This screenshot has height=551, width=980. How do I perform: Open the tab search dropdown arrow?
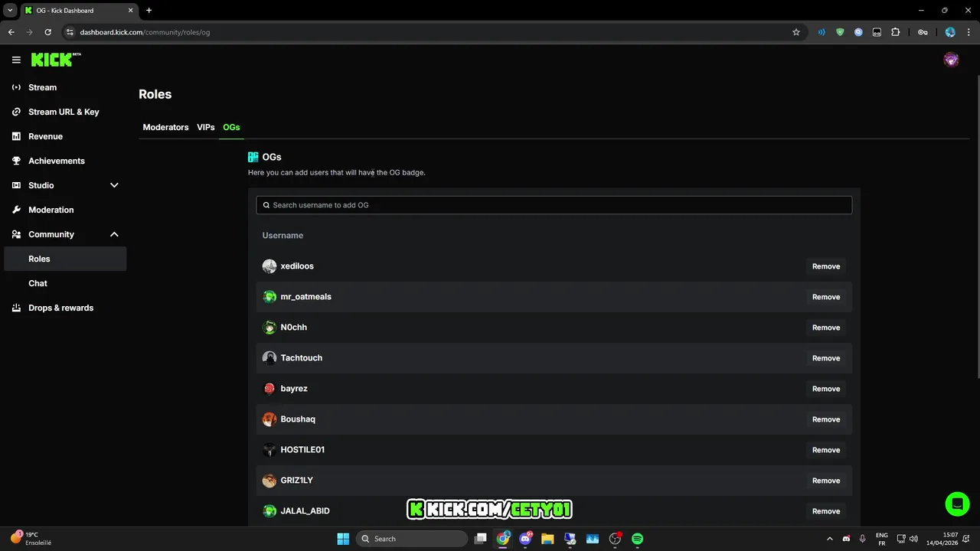tap(11, 10)
